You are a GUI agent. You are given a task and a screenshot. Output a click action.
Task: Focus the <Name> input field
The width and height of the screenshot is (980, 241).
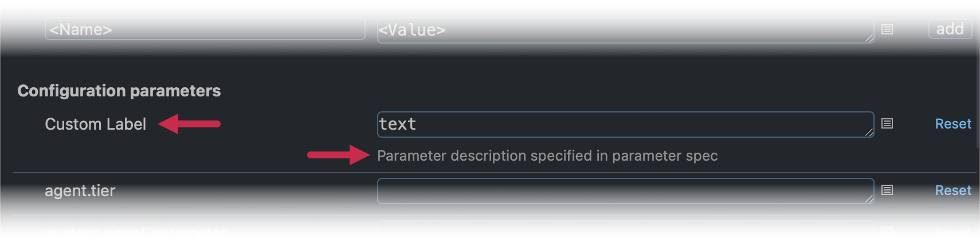point(205,29)
